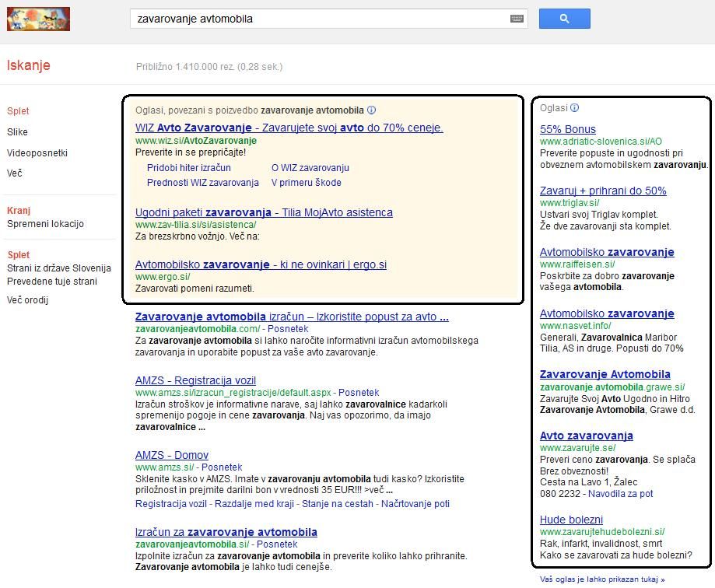The width and height of the screenshot is (715, 588).
Task: Expand Več orodij tools option
Action: (x=27, y=300)
